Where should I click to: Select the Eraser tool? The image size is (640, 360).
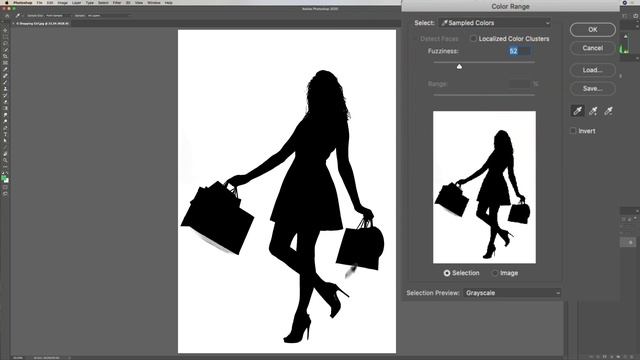click(x=5, y=102)
